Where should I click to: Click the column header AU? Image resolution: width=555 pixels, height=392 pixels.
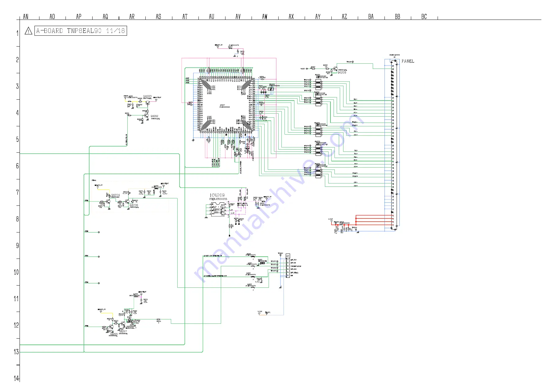pyautogui.click(x=212, y=16)
